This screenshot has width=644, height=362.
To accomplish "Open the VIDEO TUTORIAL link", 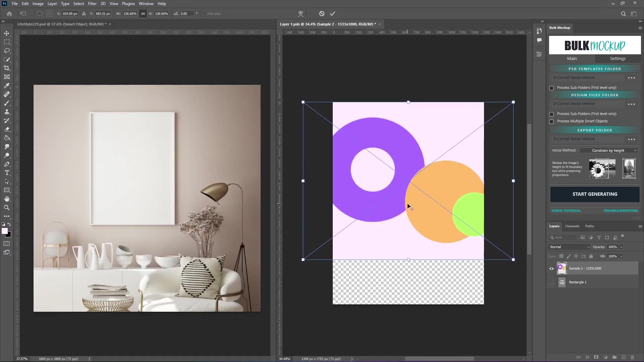I will pyautogui.click(x=566, y=210).
